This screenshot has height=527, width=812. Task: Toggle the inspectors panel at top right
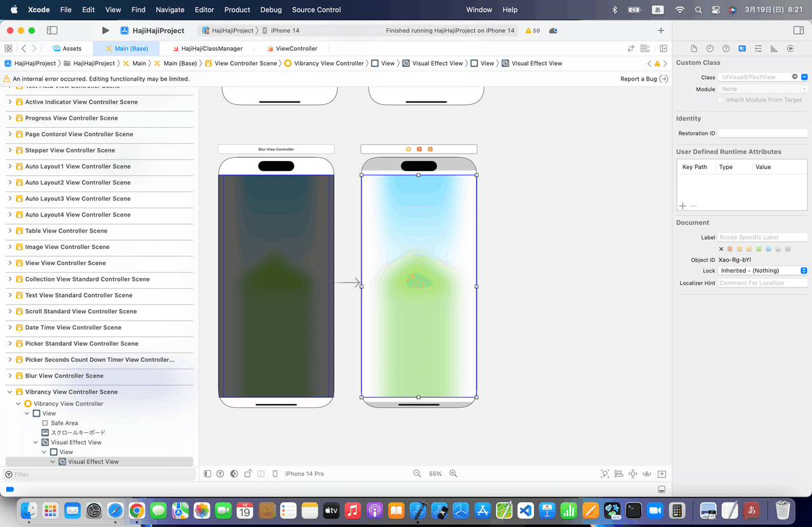(x=798, y=30)
